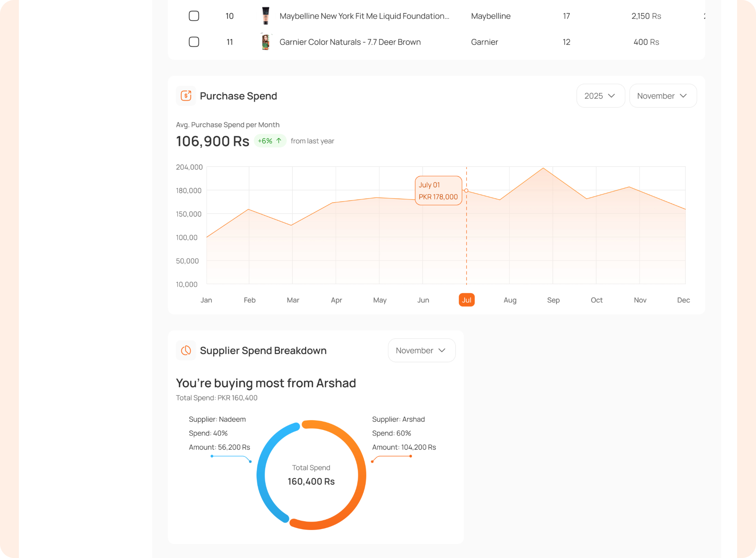756x558 pixels.
Task: Click the Maybelline New York Fit Me product name
Action: click(364, 16)
